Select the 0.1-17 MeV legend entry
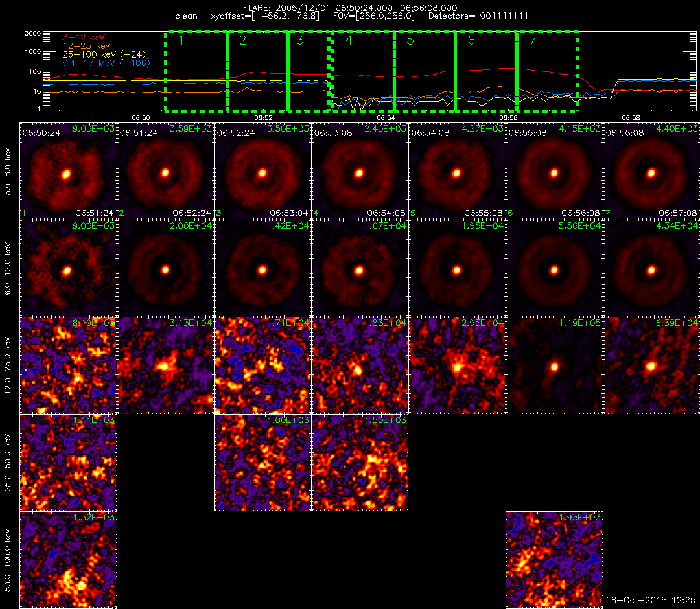Screen dimensions: 700x609 click(x=106, y=63)
